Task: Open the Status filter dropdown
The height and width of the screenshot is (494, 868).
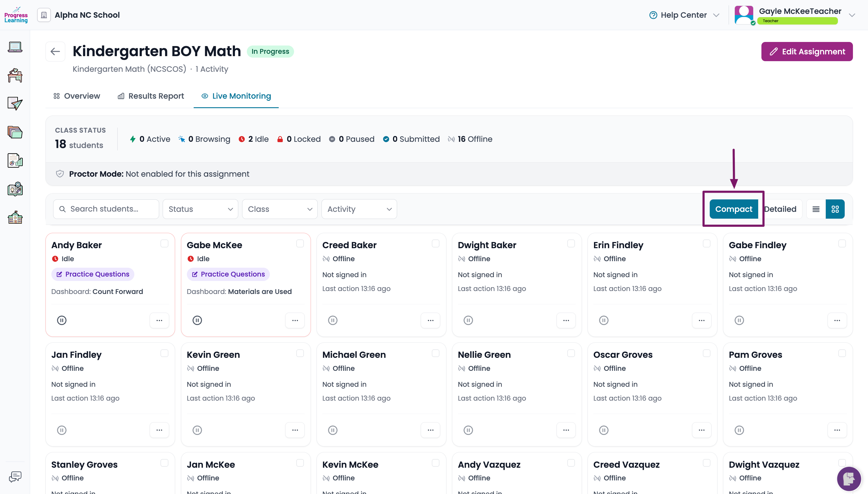Action: [200, 209]
